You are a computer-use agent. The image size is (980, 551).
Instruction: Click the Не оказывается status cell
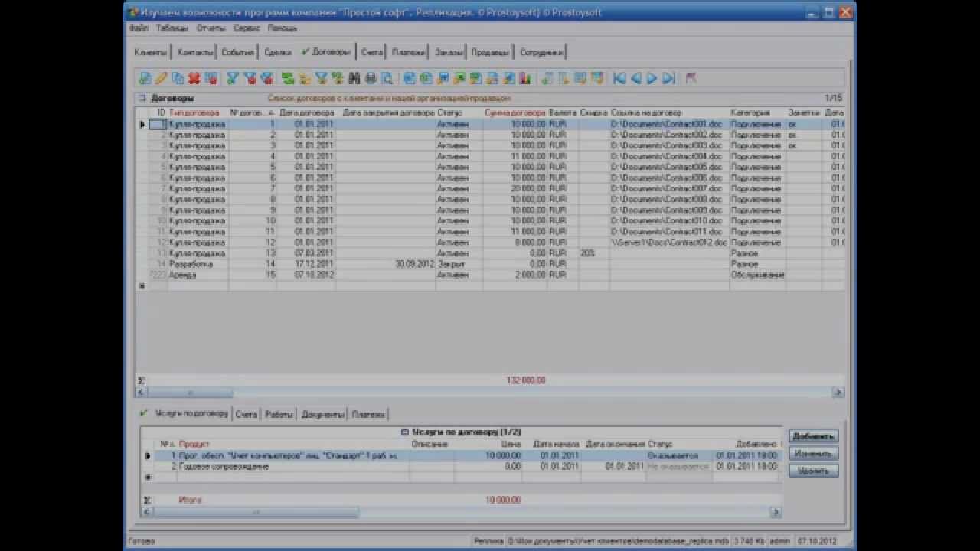[x=678, y=466]
